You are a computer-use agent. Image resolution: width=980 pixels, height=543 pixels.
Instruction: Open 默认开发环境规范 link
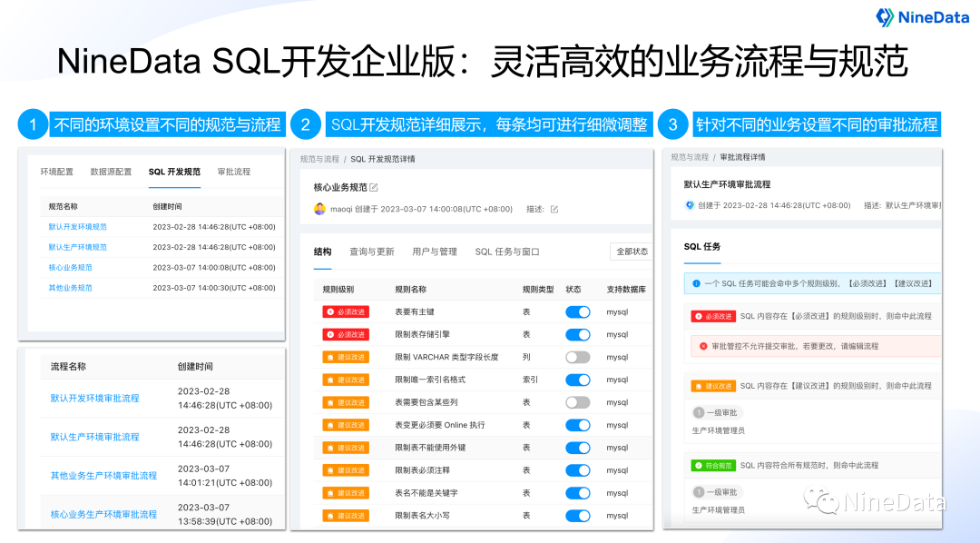click(x=77, y=227)
